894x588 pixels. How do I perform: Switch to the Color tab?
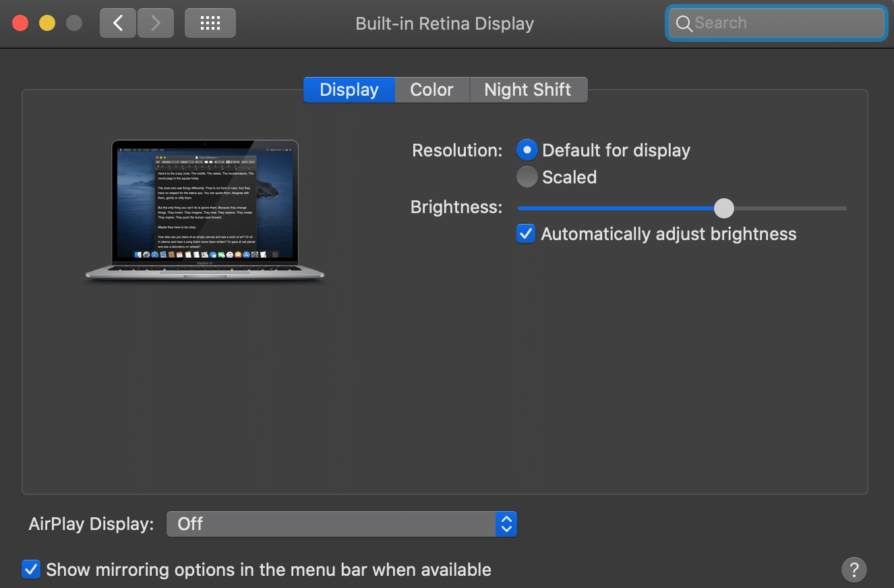[x=431, y=90]
